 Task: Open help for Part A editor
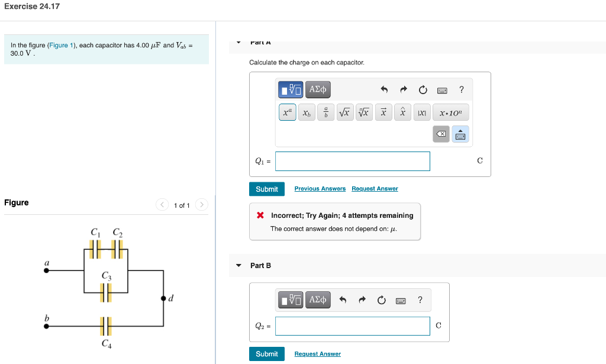(x=462, y=89)
